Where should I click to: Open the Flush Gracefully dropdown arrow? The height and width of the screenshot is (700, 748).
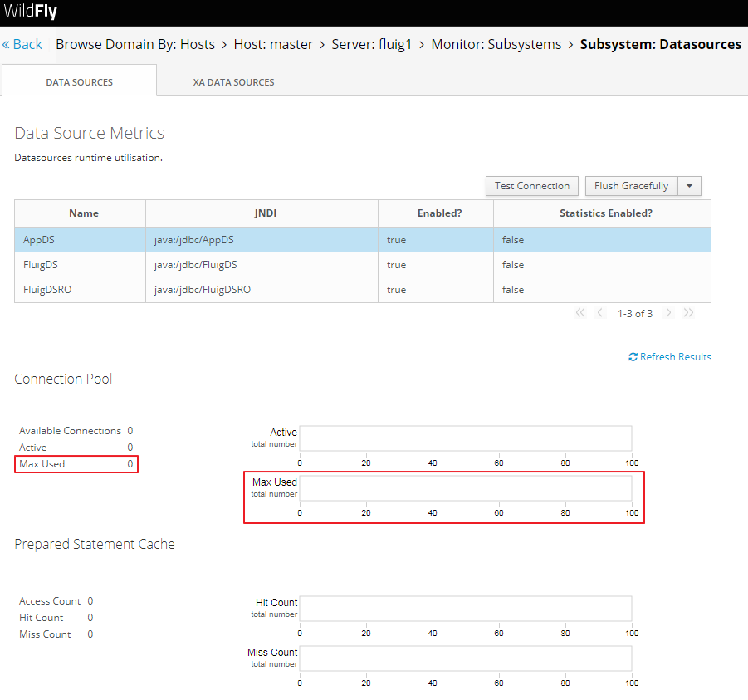[x=689, y=186]
